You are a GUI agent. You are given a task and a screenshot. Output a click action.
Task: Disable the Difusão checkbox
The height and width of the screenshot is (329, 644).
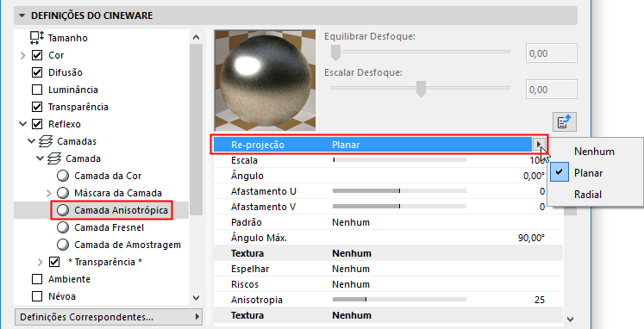pyautogui.click(x=37, y=72)
